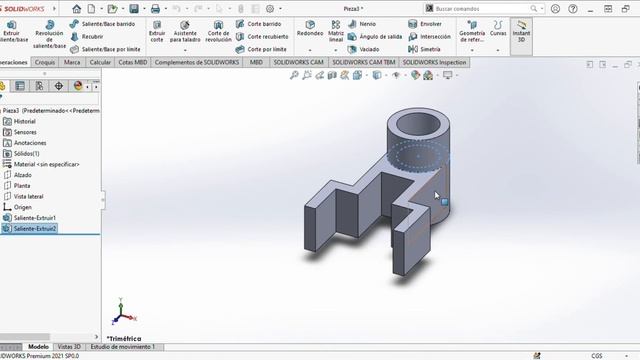The image size is (640, 360).
Task: Open the DimXpertManager crosshair tab
Action: click(x=59, y=86)
